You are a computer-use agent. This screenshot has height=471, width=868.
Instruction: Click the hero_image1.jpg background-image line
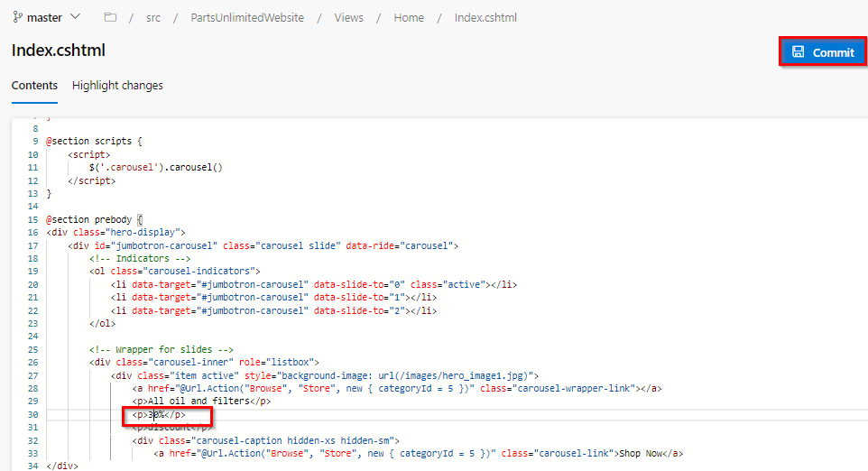325,375
